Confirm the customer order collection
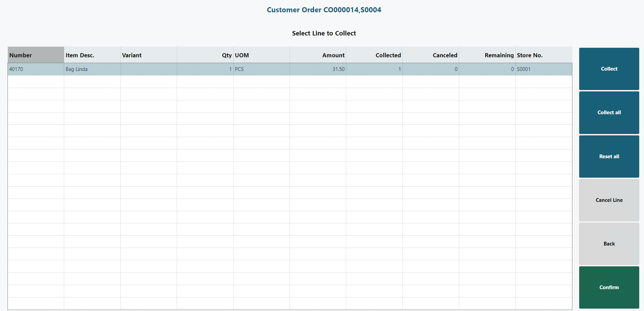The height and width of the screenshot is (311, 644). tap(609, 287)
